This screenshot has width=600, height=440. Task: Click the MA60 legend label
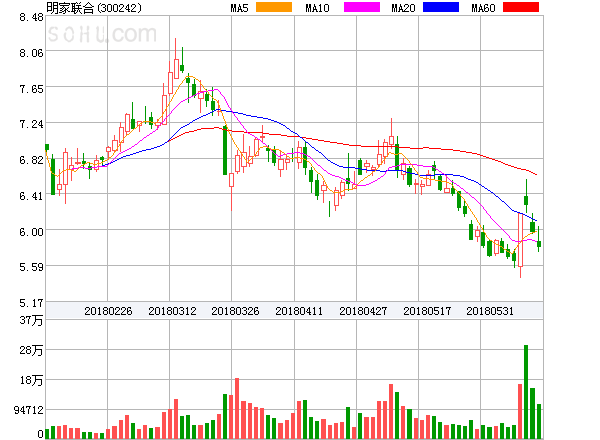click(483, 8)
